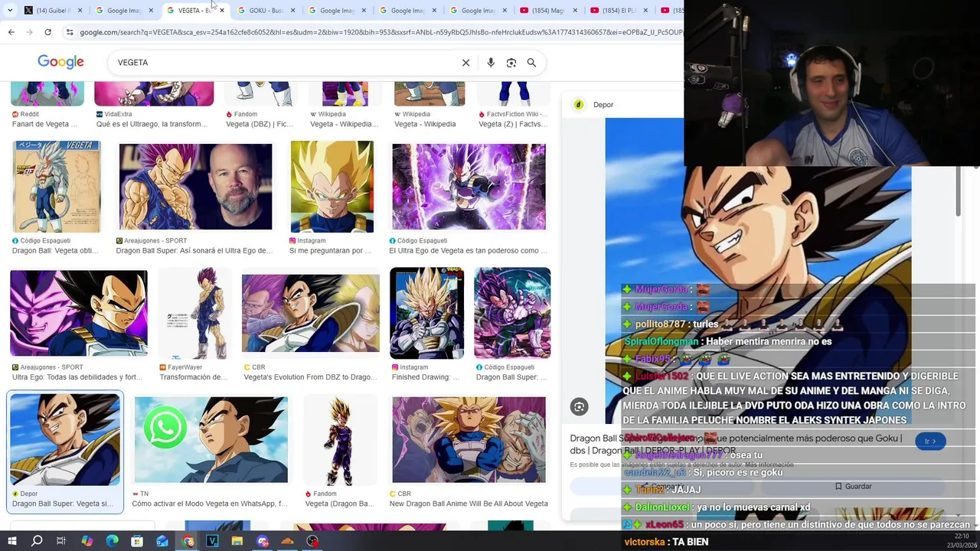Start a voice search with the microphone
Screen dimensions: 980x551
(491, 63)
